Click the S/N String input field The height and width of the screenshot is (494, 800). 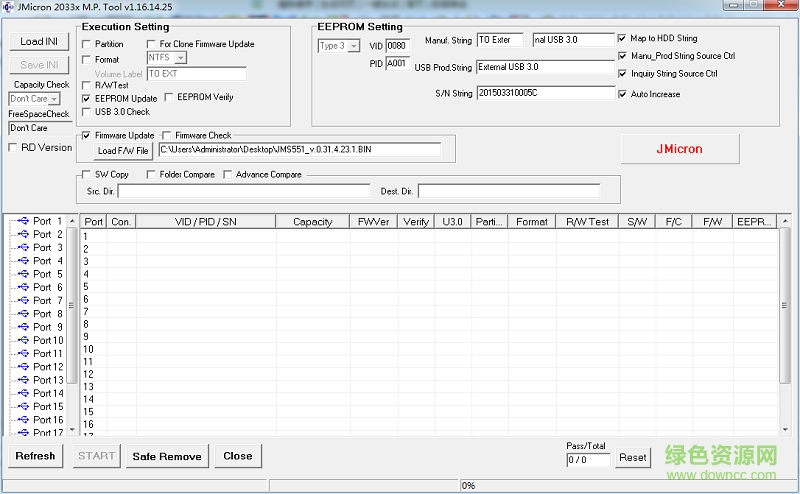click(545, 94)
